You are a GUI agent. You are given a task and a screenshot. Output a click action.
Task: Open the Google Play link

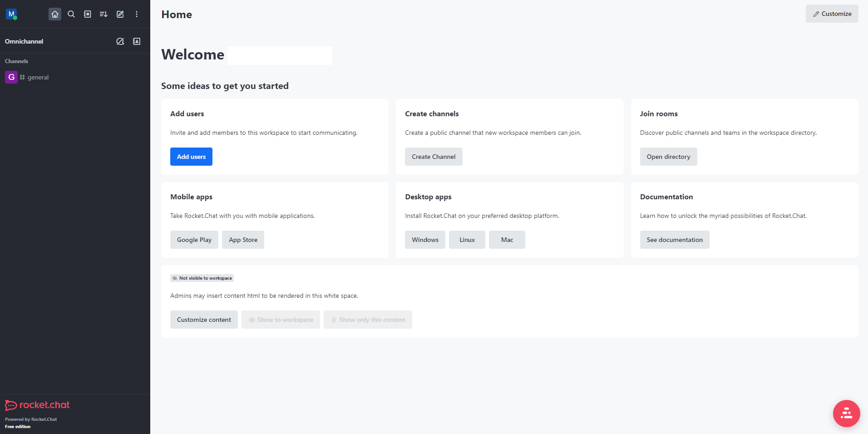(x=194, y=240)
